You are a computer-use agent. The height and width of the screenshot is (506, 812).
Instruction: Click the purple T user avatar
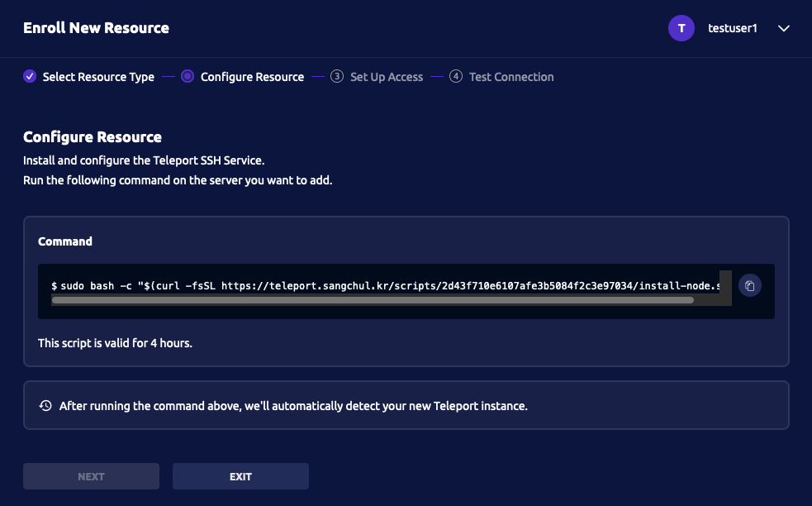pos(681,28)
